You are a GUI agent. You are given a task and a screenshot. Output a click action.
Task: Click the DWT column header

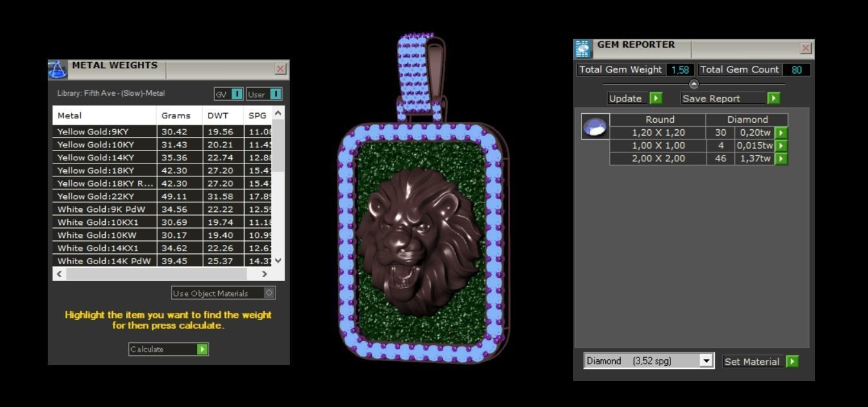pyautogui.click(x=223, y=116)
